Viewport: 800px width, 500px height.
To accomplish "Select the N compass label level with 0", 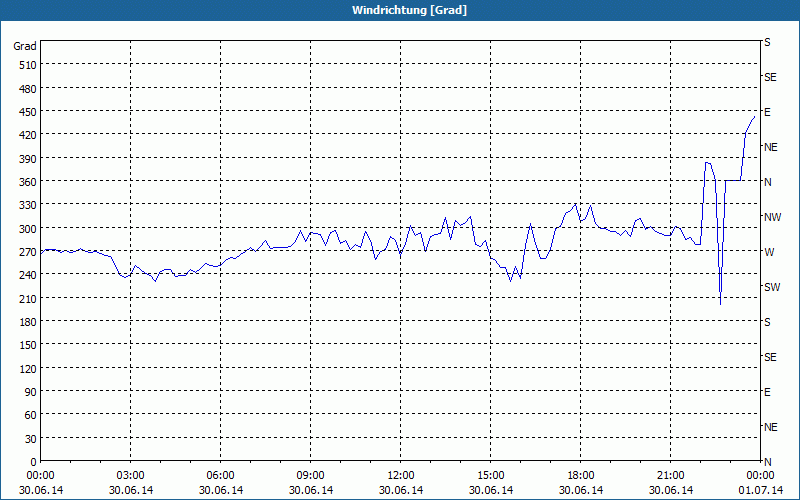I will pos(768,462).
